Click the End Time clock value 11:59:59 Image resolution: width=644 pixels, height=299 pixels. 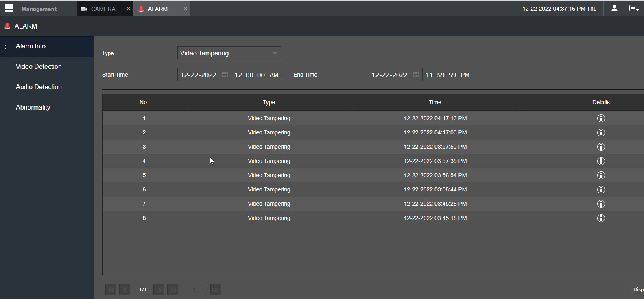[441, 75]
